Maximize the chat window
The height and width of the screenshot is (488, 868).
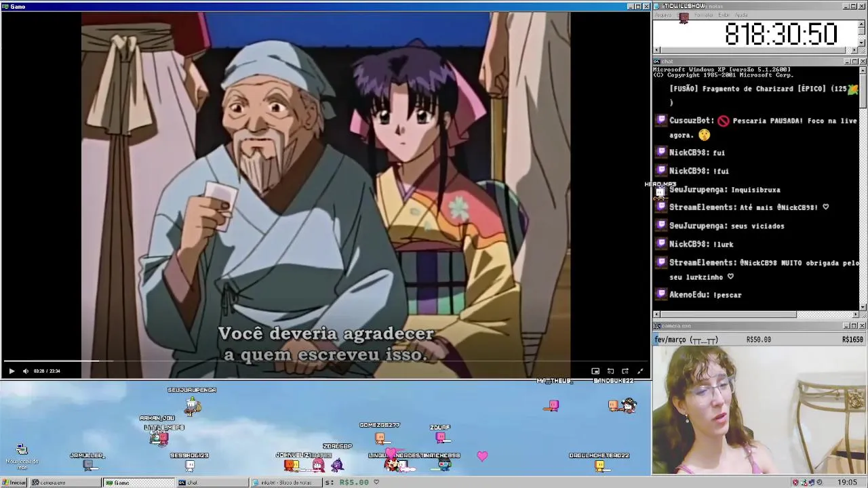854,62
